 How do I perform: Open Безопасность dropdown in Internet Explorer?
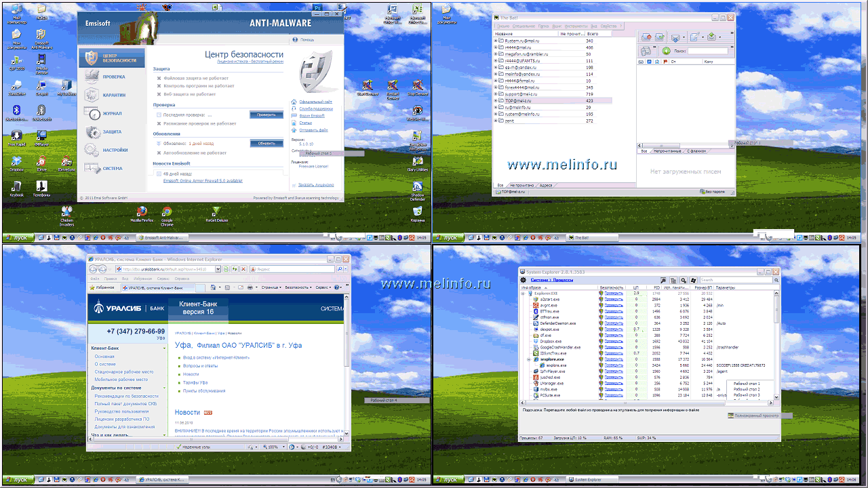pos(300,287)
